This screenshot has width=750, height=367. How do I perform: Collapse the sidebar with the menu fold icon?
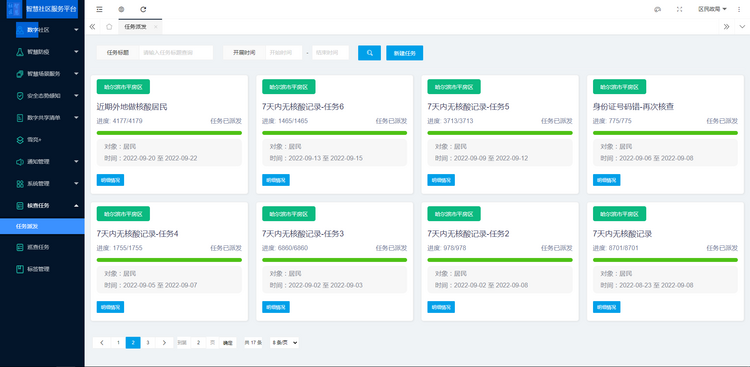click(x=99, y=9)
